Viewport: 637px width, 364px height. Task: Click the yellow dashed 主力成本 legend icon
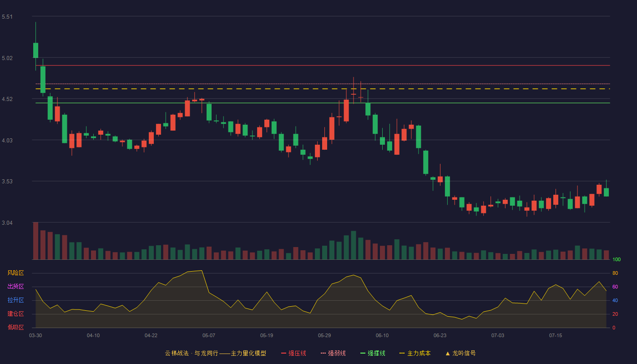[x=402, y=353]
